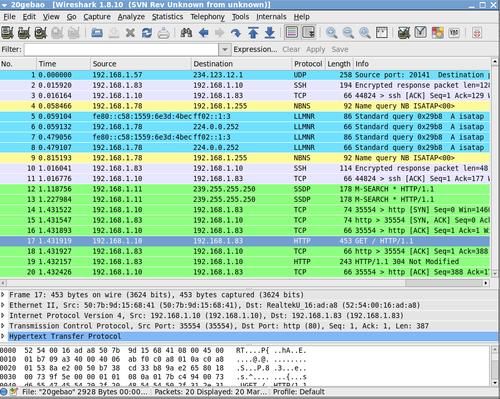This screenshot has width=500, height=399.
Task: Select packet 10 SSH len=48 row
Action: point(245,168)
